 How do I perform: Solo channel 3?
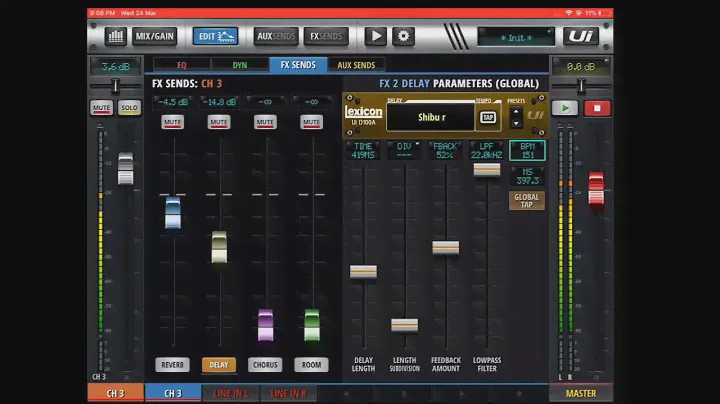tap(128, 106)
